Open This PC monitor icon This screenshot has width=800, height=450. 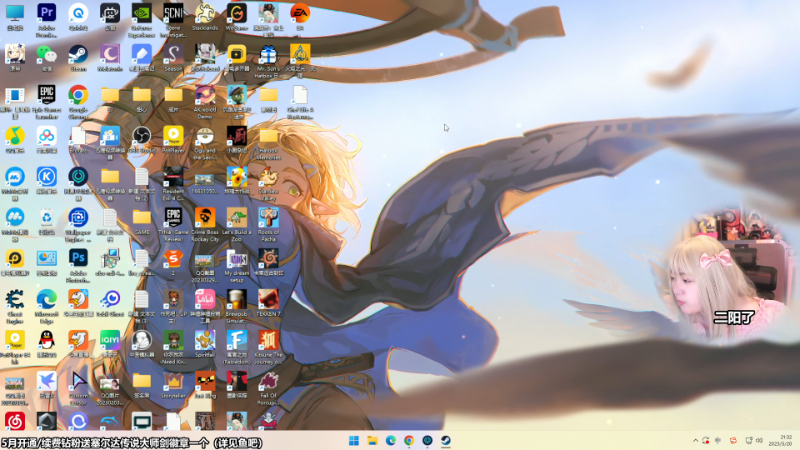15,17
